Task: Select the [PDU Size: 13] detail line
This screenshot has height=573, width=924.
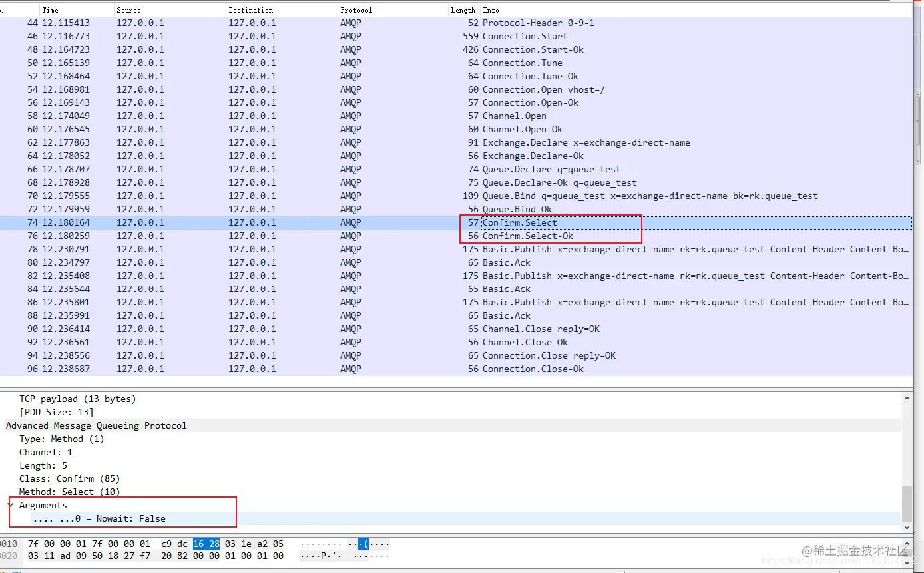Action: pyautogui.click(x=56, y=412)
